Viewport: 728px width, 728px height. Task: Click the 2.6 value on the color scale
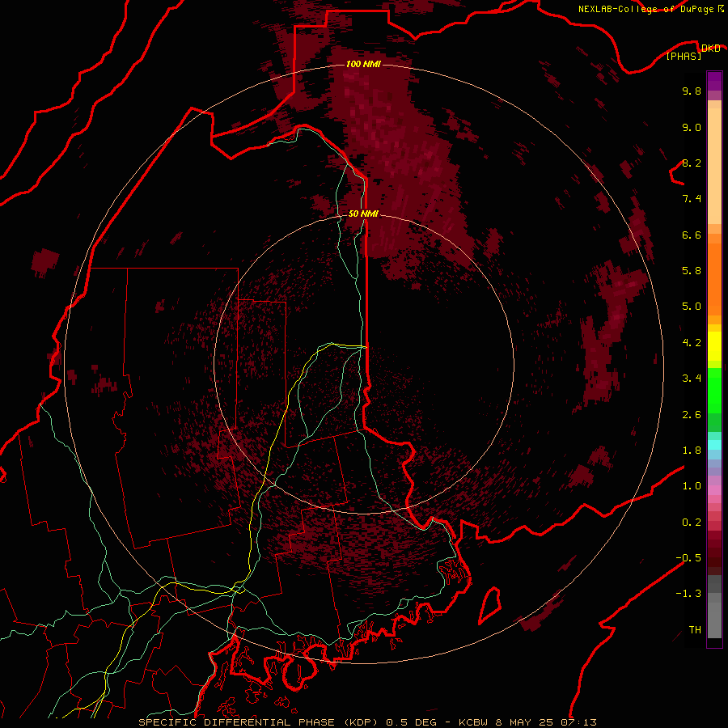point(692,415)
